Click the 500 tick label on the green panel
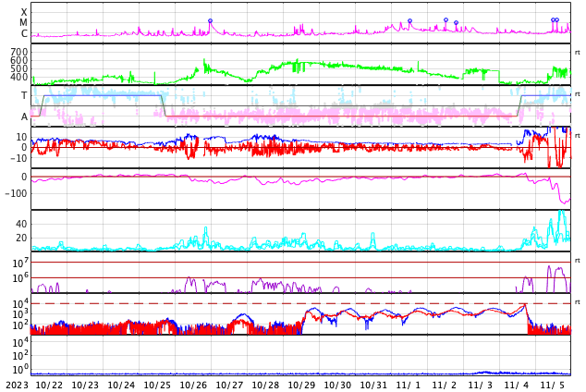586x392 pixels. [x=19, y=68]
